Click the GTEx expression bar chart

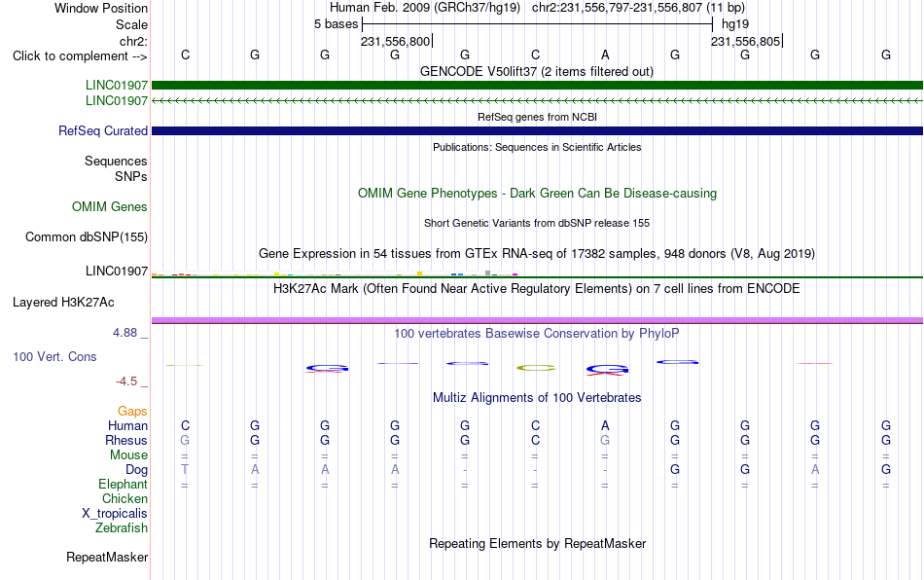pyautogui.click(x=335, y=273)
